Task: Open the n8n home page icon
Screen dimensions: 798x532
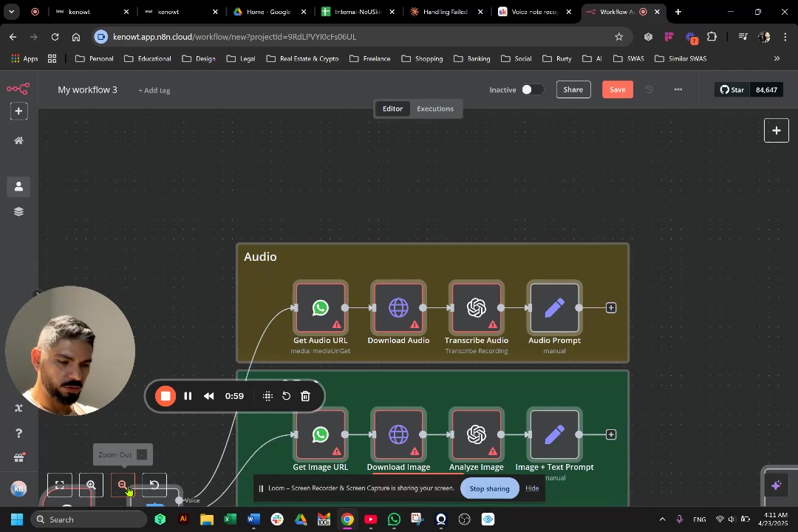Action: [x=18, y=140]
